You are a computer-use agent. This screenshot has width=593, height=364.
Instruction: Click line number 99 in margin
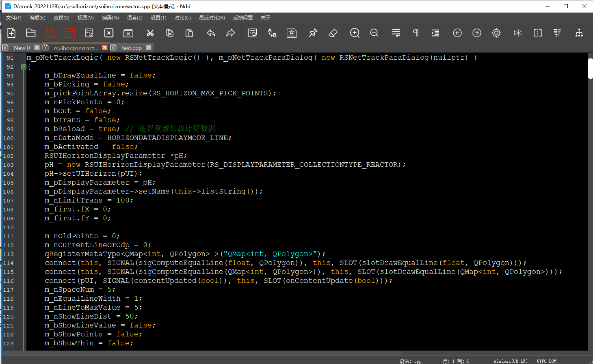tap(10, 129)
